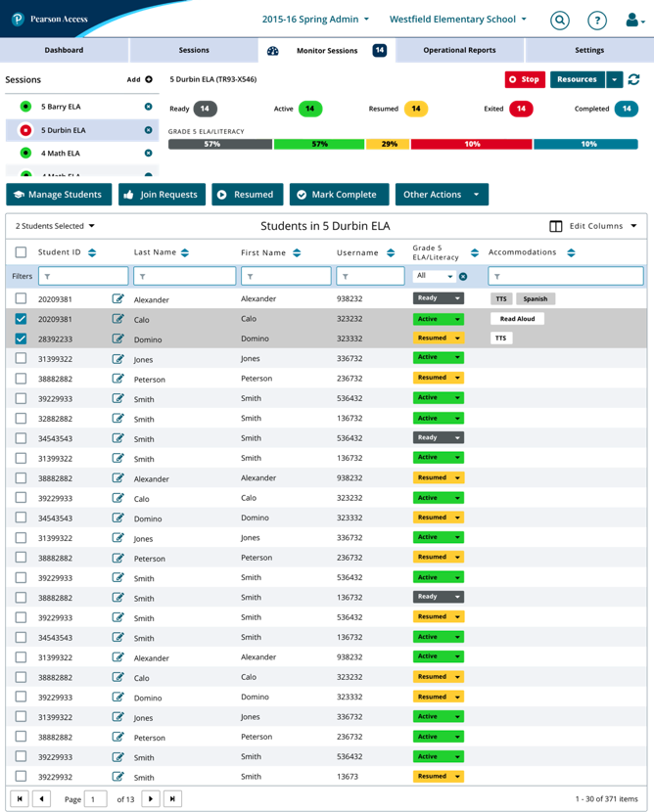Image resolution: width=654 pixels, height=812 pixels.
Task: Click the Join Requests button
Action: click(x=162, y=195)
